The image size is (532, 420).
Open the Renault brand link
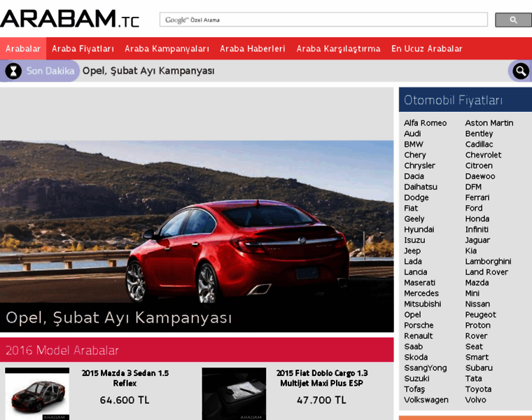(x=419, y=336)
